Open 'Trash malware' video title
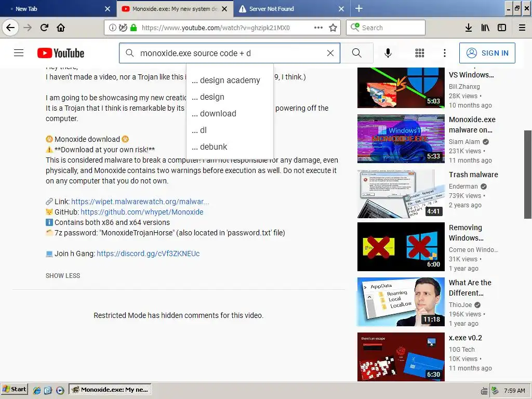 tap(473, 175)
